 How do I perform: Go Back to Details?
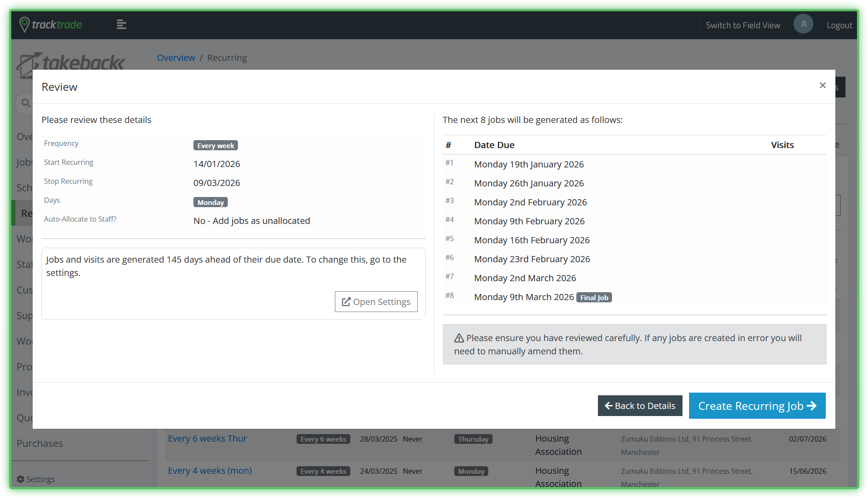pyautogui.click(x=640, y=406)
